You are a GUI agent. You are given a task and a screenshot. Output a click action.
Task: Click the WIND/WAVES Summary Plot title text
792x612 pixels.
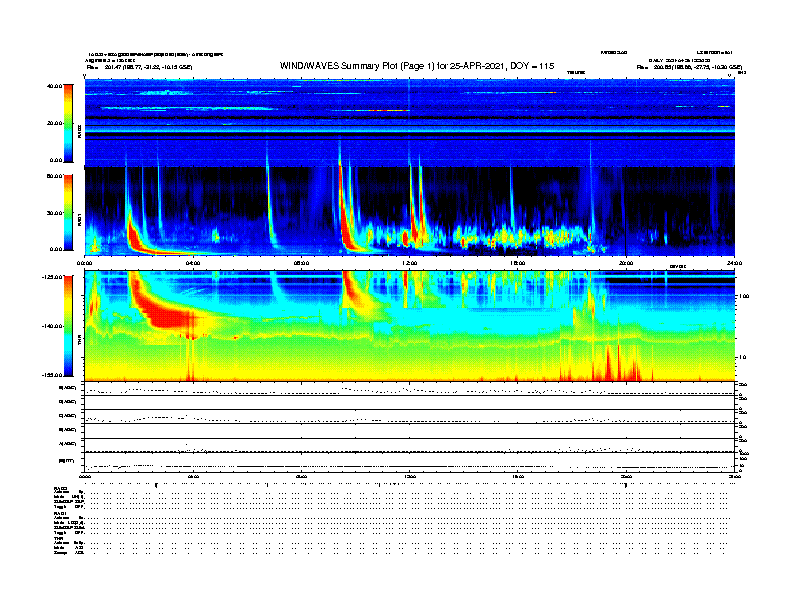coord(417,66)
